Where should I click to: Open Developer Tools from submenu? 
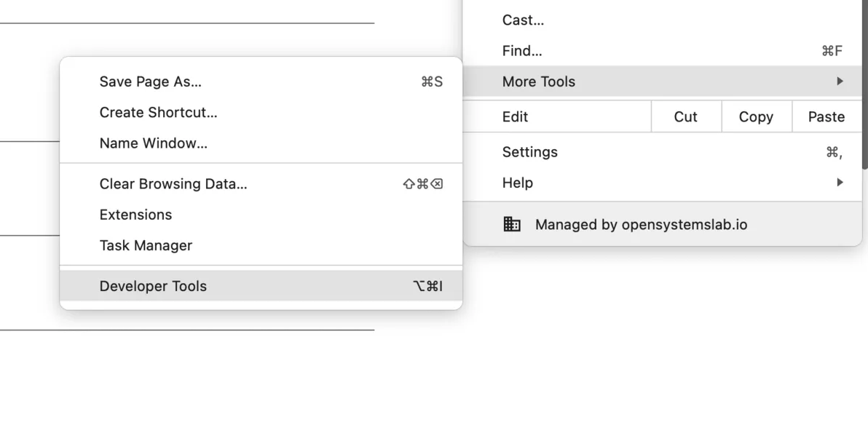click(261, 286)
